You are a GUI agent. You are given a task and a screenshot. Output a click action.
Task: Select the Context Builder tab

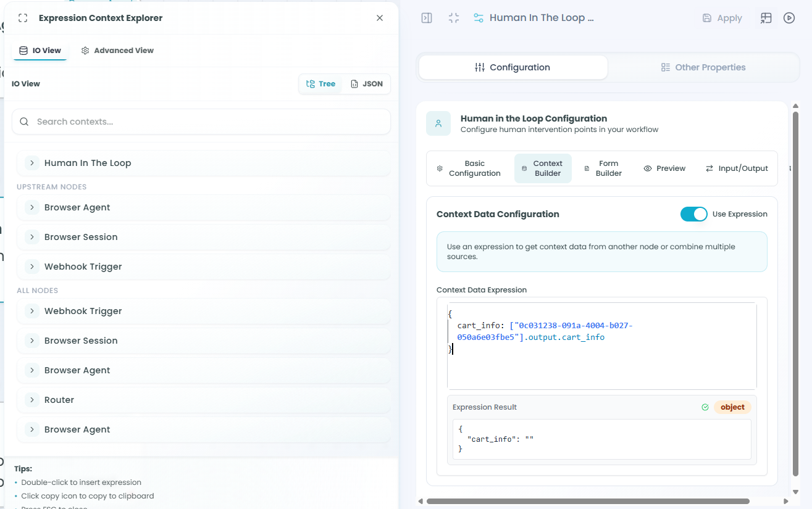[543, 168]
